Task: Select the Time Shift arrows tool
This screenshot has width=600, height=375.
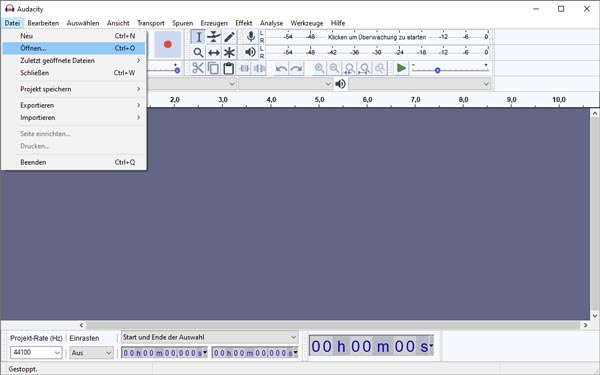Action: [214, 52]
